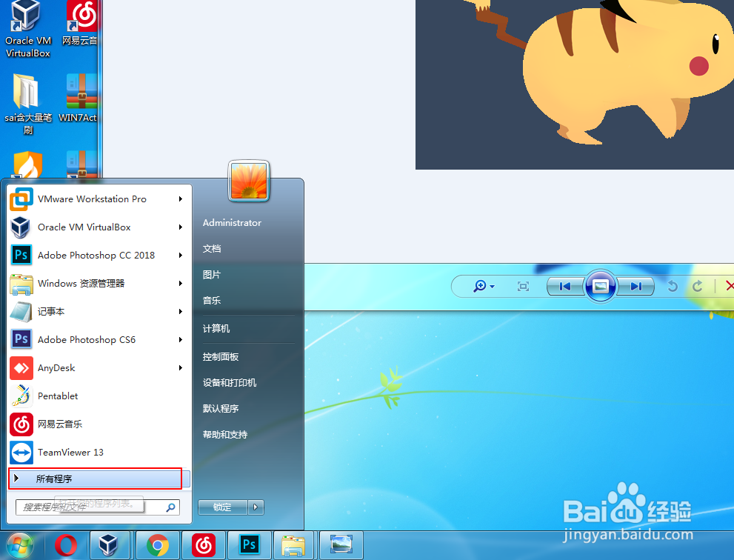
Task: Expand Oracle VM VirtualBox jump list arrow
Action: tap(181, 227)
